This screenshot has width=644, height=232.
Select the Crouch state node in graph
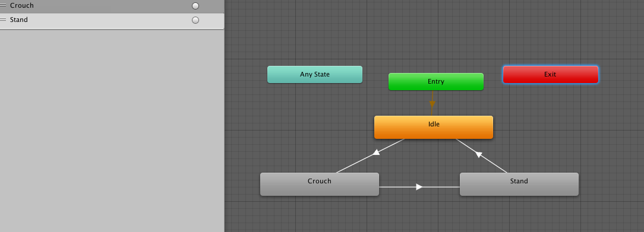point(319,184)
